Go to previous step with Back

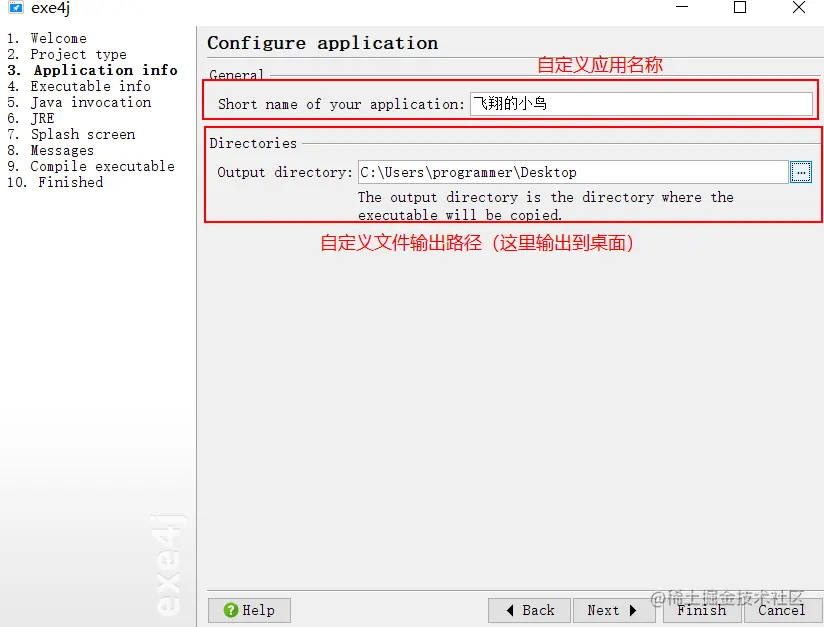pyautogui.click(x=529, y=610)
